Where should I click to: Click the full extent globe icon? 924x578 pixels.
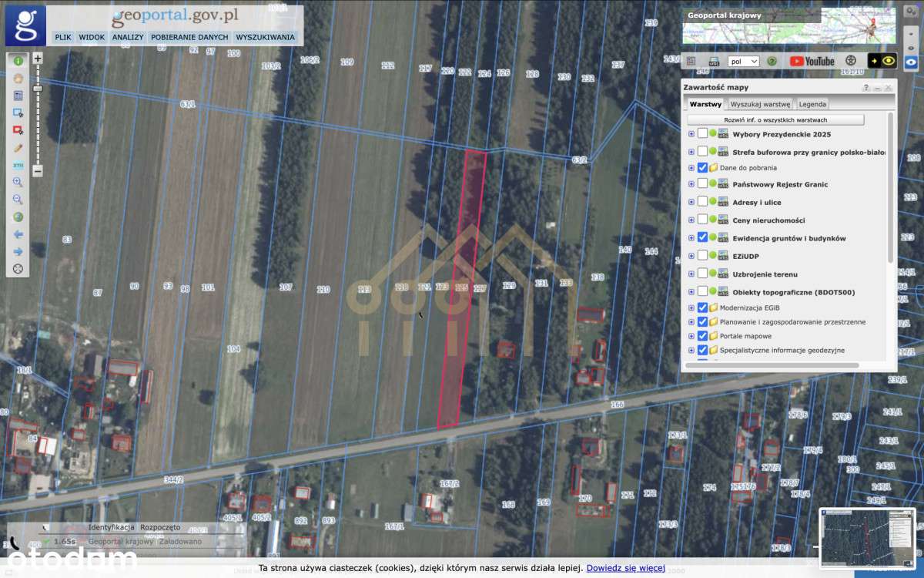[18, 217]
